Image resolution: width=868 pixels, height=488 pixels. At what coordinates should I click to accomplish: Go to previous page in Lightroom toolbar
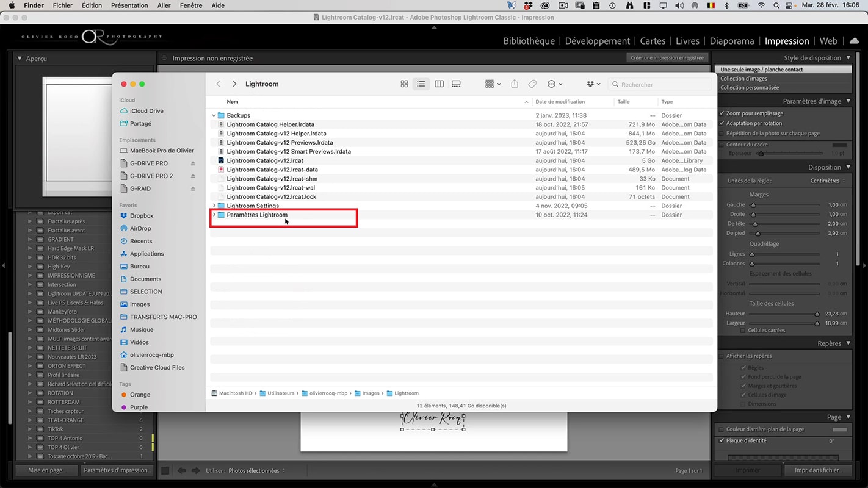[182, 471]
